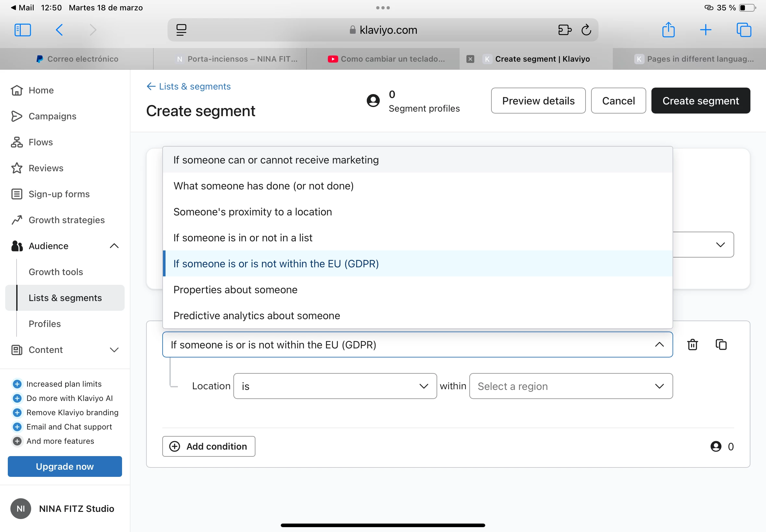Switch to Como cambiar un teclado tab
This screenshot has height=532, width=766.
[383, 59]
